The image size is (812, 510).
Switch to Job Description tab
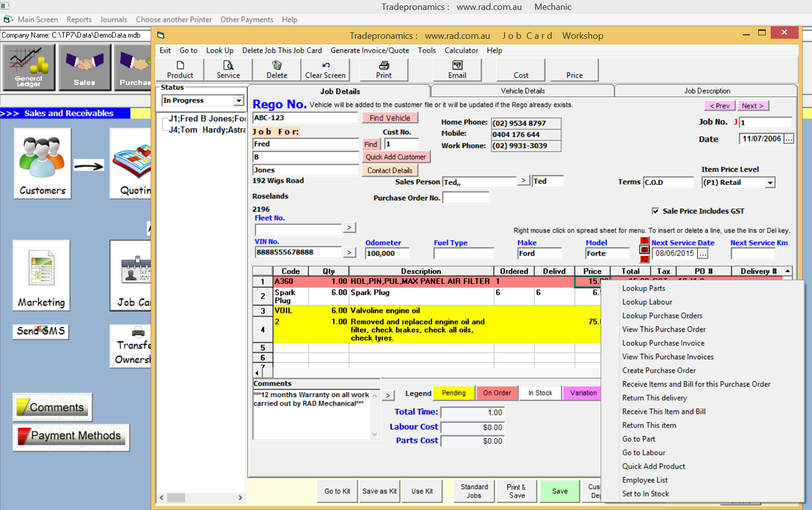(707, 91)
